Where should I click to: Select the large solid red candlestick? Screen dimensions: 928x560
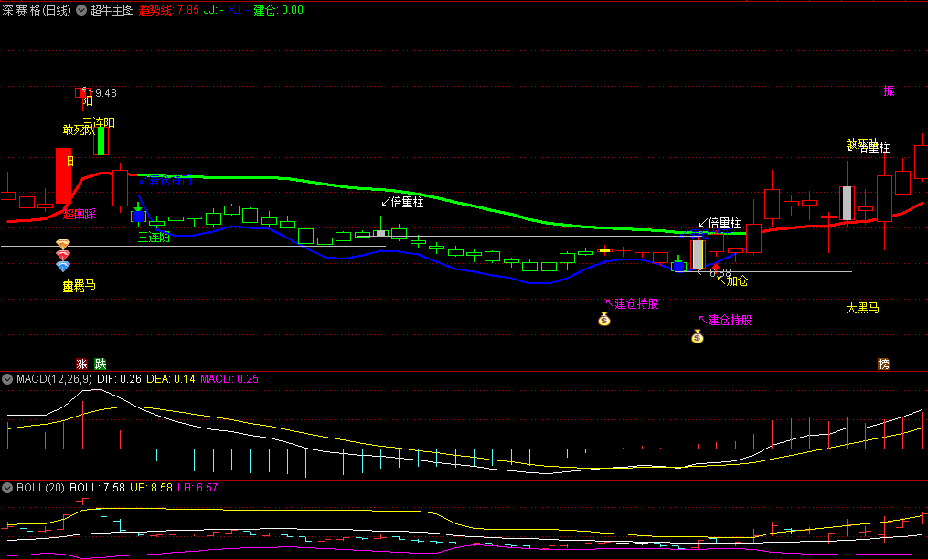pos(63,175)
